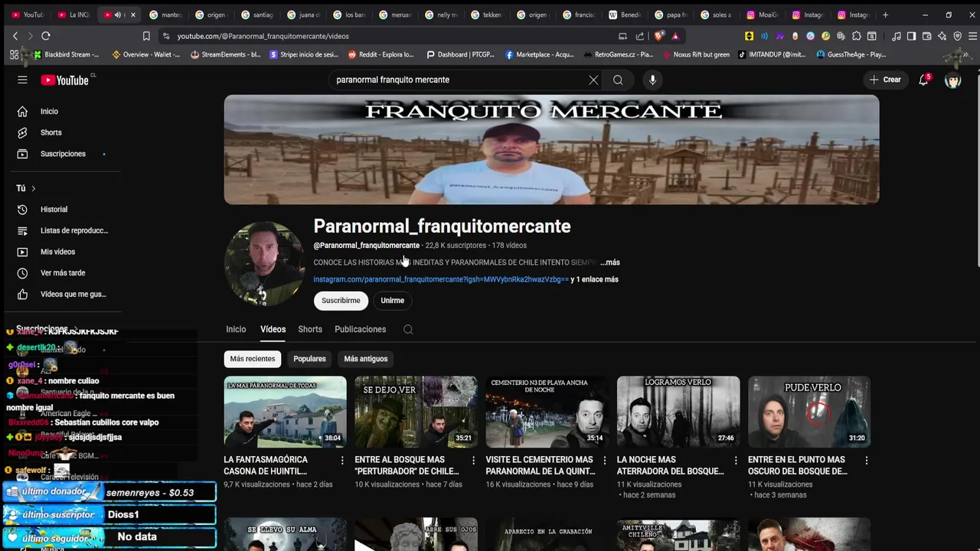Open options for La Noche Mas Aterradora video
This screenshot has width=980, height=551.
[736, 460]
